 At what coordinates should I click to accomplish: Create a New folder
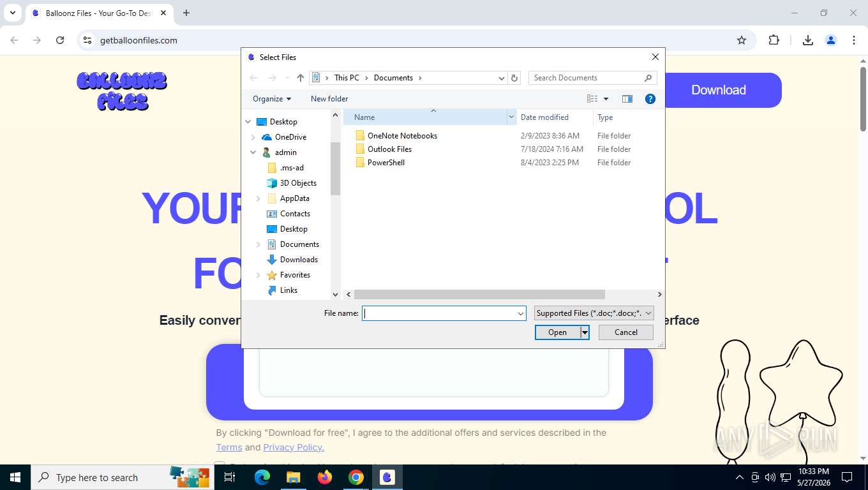click(329, 99)
